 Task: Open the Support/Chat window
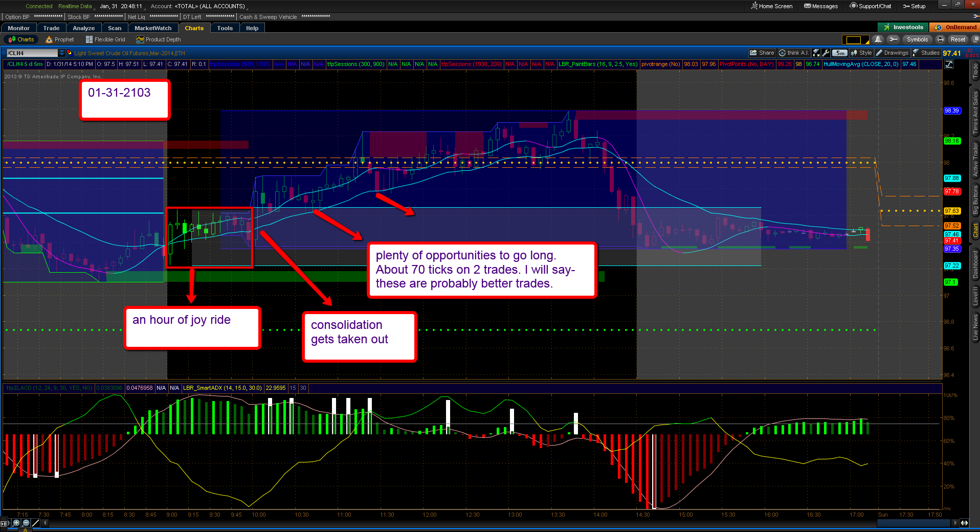(871, 6)
